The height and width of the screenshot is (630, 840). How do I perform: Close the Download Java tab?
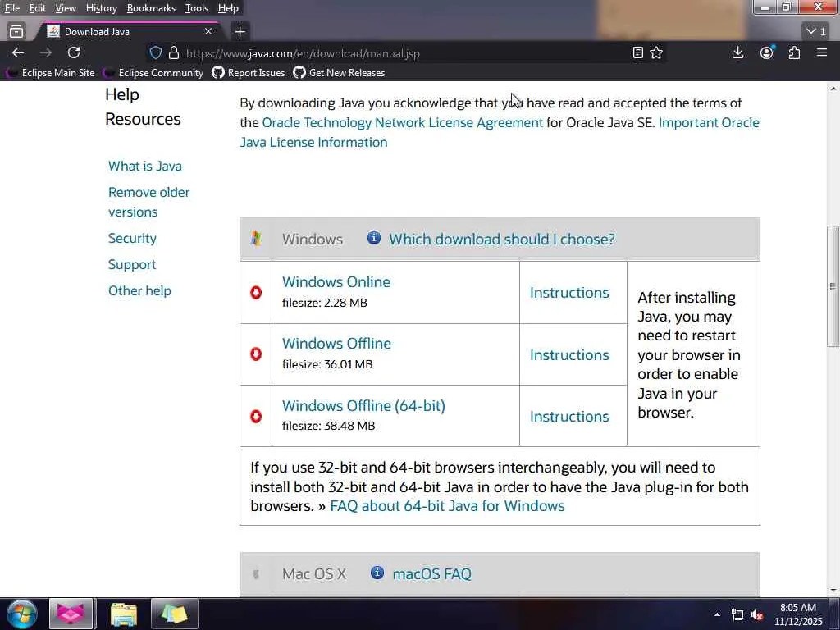tap(208, 32)
